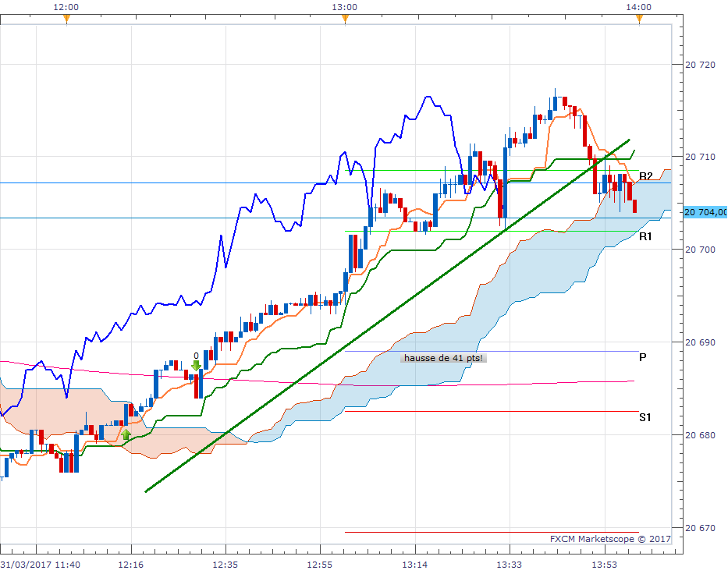Click the green down arrow labeled 0
Image resolution: width=728 pixels, height=574 pixels.
196,366
